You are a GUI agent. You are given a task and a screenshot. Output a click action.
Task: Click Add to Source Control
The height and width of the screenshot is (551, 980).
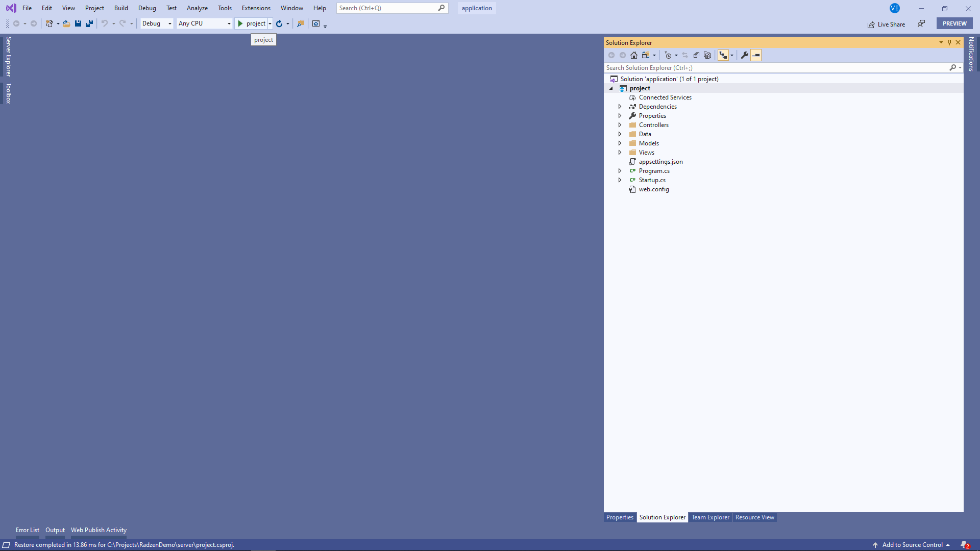click(911, 545)
